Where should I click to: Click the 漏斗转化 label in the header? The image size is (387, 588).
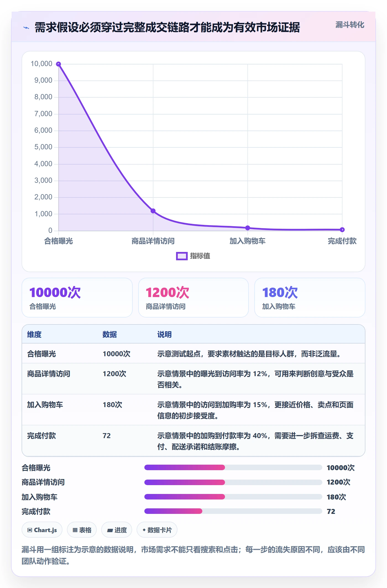click(x=350, y=25)
